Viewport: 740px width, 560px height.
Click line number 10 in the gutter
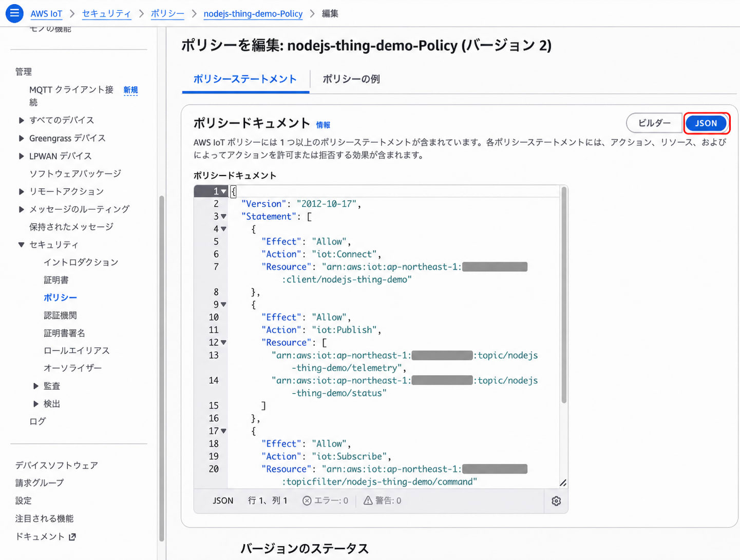(x=214, y=318)
